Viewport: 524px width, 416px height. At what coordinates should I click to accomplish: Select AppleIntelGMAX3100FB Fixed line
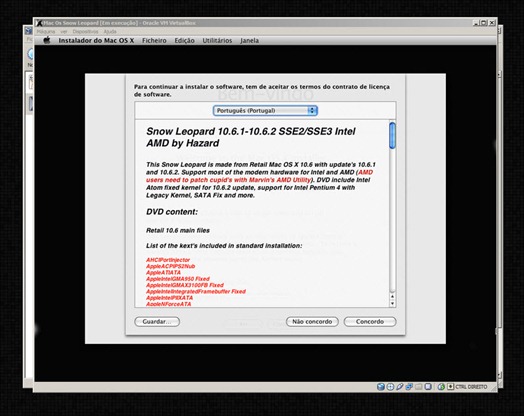(x=185, y=285)
